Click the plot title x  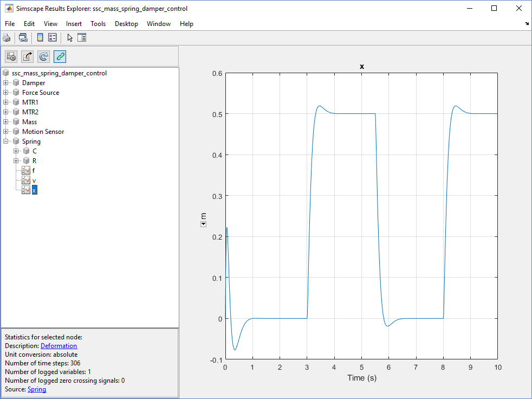click(x=362, y=67)
